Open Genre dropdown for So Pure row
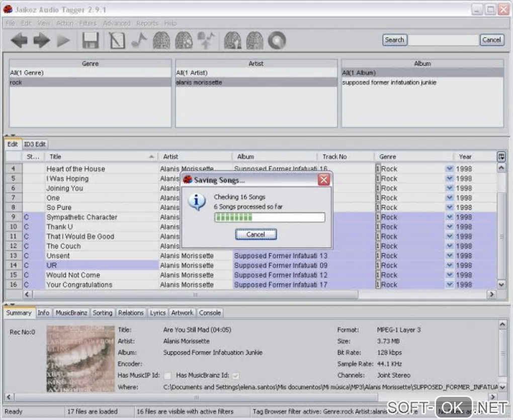Image resolution: width=513 pixels, height=420 pixels. 449,207
